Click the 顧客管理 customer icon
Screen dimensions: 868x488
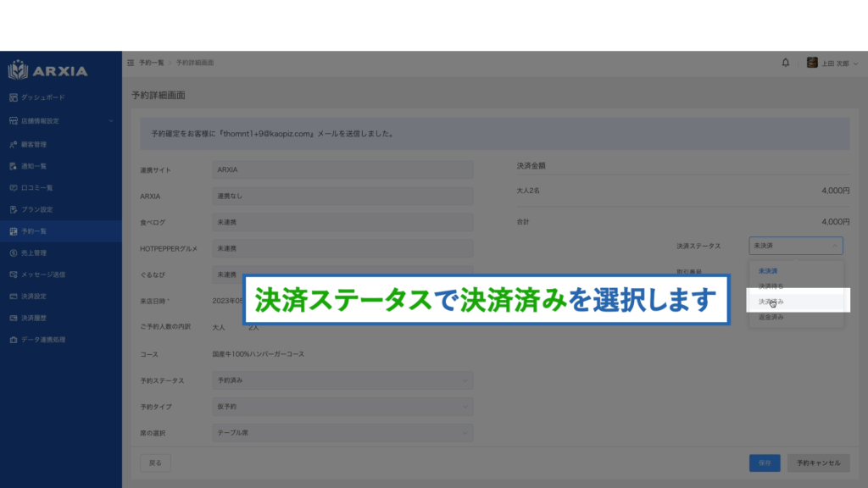tap(14, 144)
